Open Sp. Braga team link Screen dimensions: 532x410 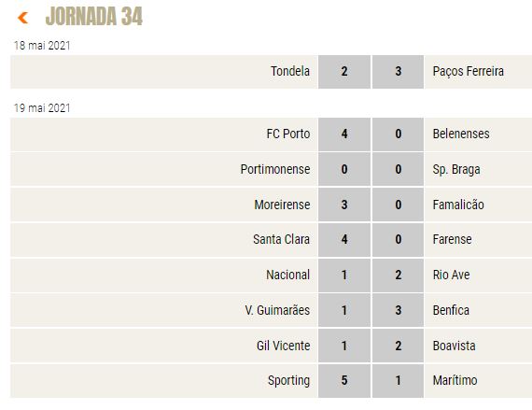456,169
